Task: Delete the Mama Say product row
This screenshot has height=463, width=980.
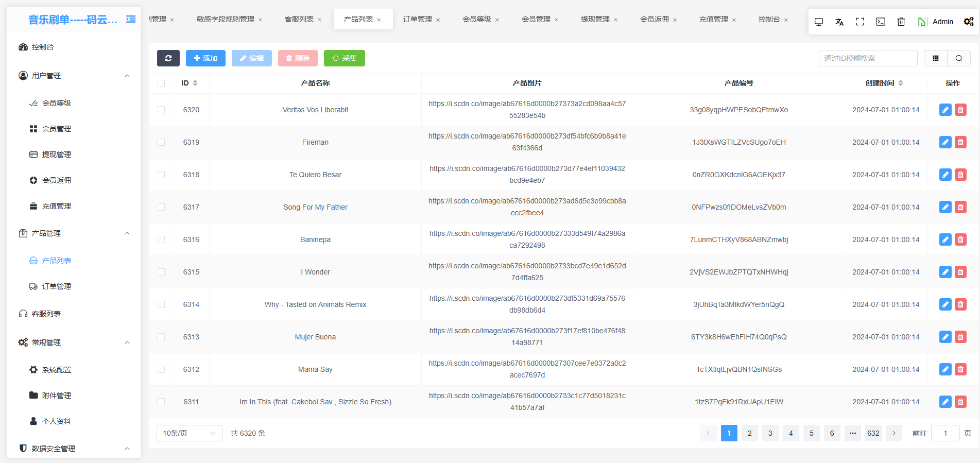Action: click(960, 369)
